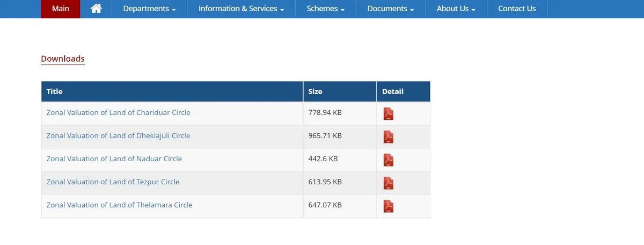Expand the Schemes dropdown menu

[326, 9]
